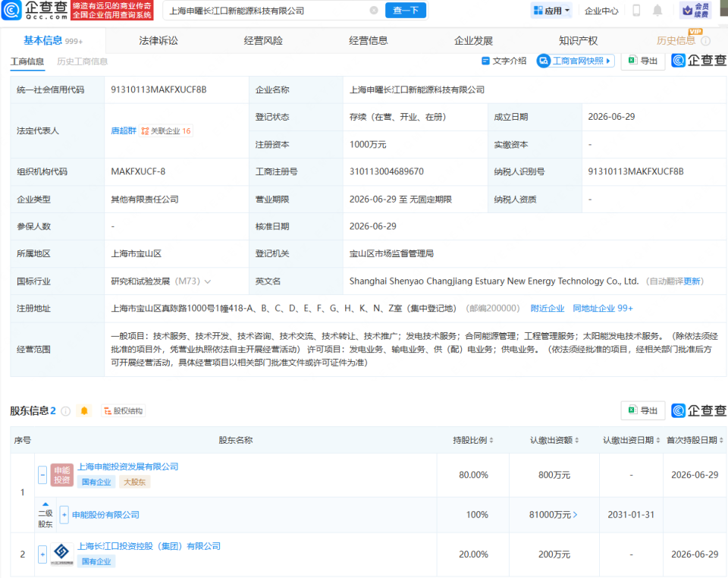Open 上海长江口投资控股（集团）有限公司 link
The width and height of the screenshot is (728, 578).
[149, 546]
